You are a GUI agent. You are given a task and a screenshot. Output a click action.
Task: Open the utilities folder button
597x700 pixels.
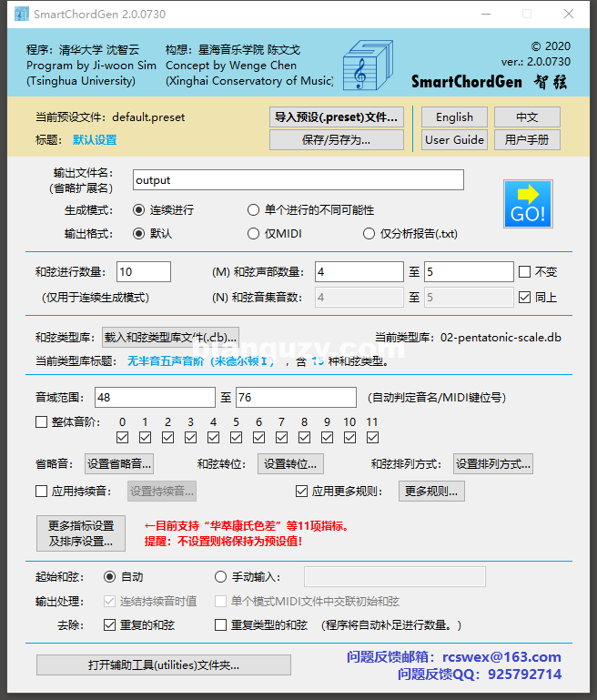(x=164, y=665)
